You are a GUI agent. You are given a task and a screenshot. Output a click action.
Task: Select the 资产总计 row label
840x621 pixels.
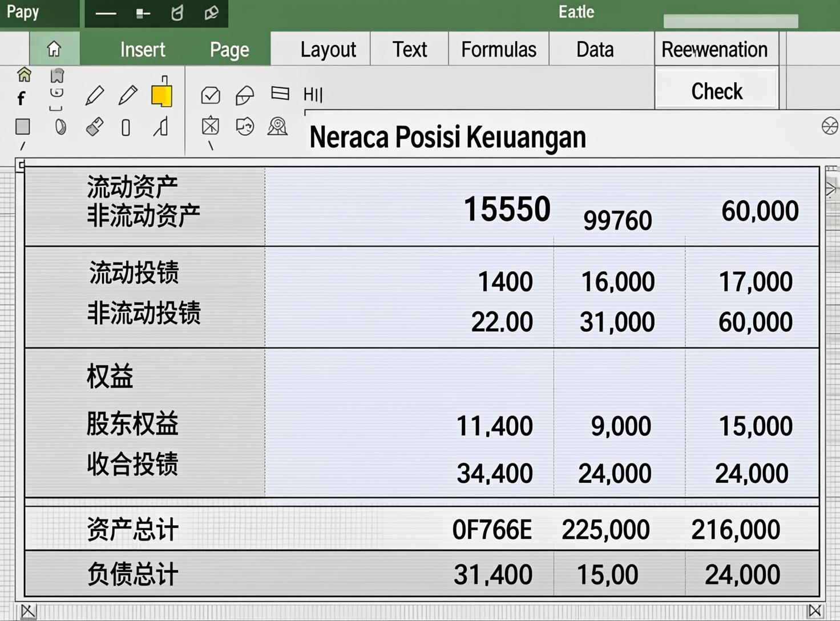point(132,530)
